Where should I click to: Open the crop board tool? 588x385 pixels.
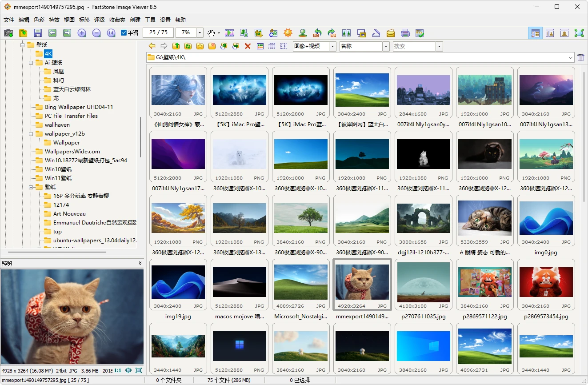pos(259,33)
